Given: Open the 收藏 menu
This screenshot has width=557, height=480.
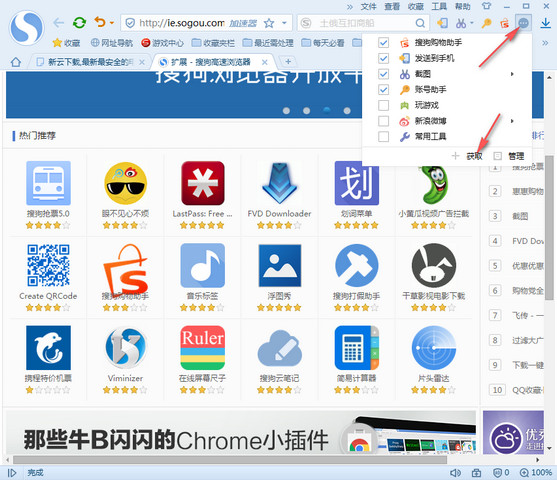Looking at the screenshot, I should 416,6.
